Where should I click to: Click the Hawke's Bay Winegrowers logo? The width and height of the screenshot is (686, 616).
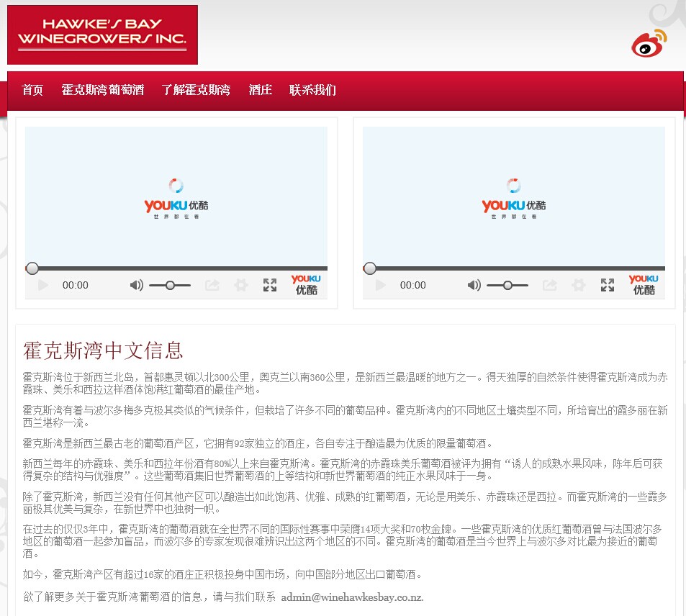[x=102, y=35]
